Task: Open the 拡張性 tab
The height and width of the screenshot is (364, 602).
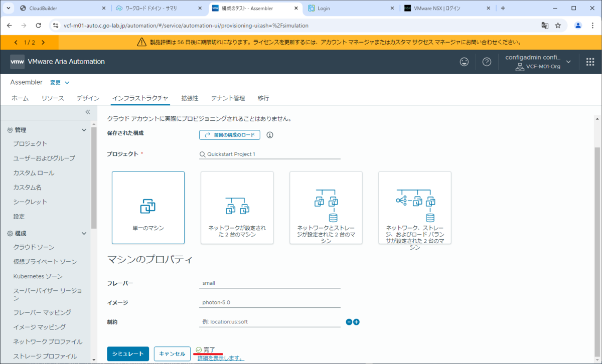Action: pyautogui.click(x=190, y=98)
